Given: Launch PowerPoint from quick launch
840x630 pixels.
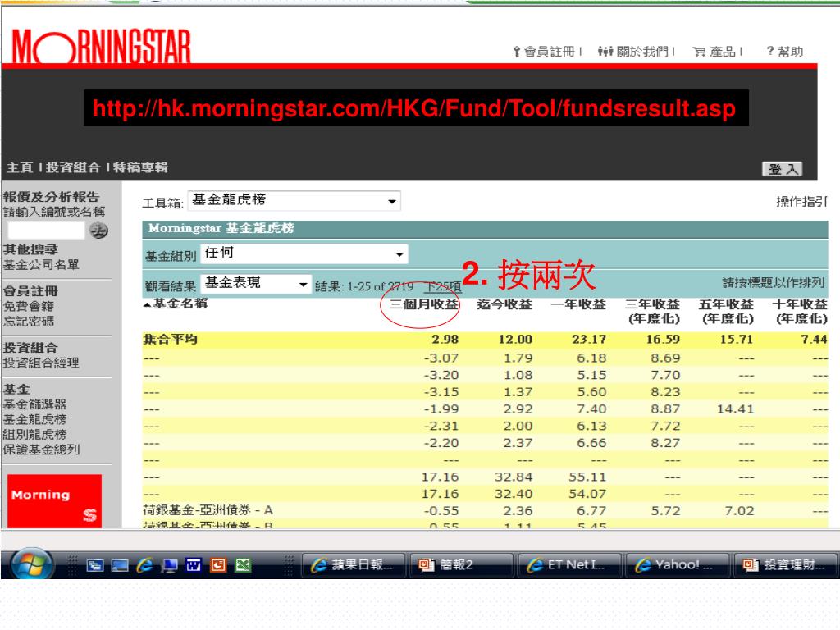Looking at the screenshot, I should (218, 565).
